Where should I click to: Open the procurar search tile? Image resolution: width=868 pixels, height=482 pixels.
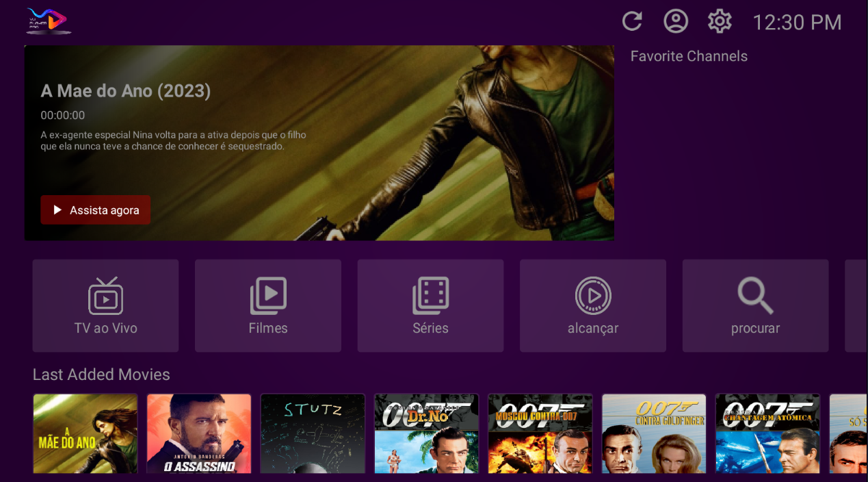(x=755, y=305)
